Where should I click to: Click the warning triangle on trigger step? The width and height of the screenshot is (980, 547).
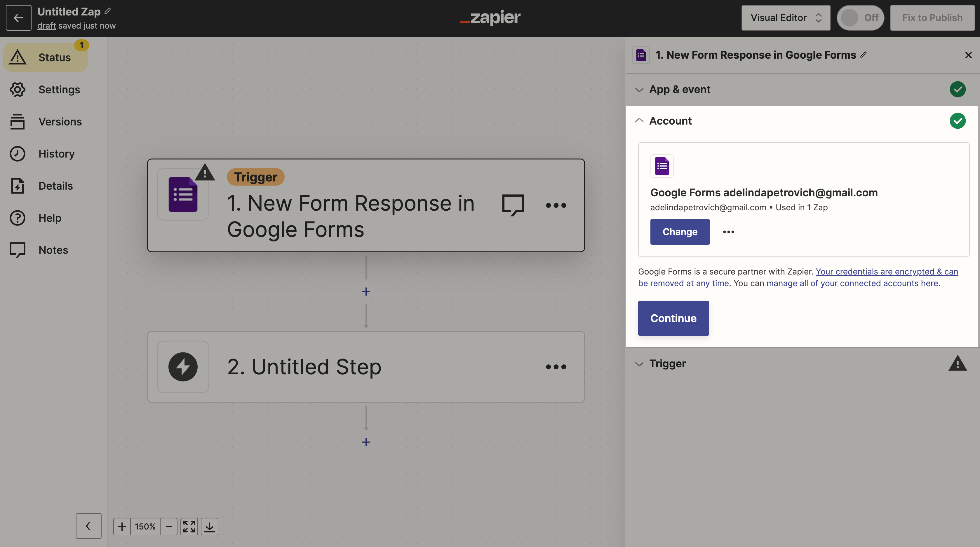pyautogui.click(x=205, y=172)
